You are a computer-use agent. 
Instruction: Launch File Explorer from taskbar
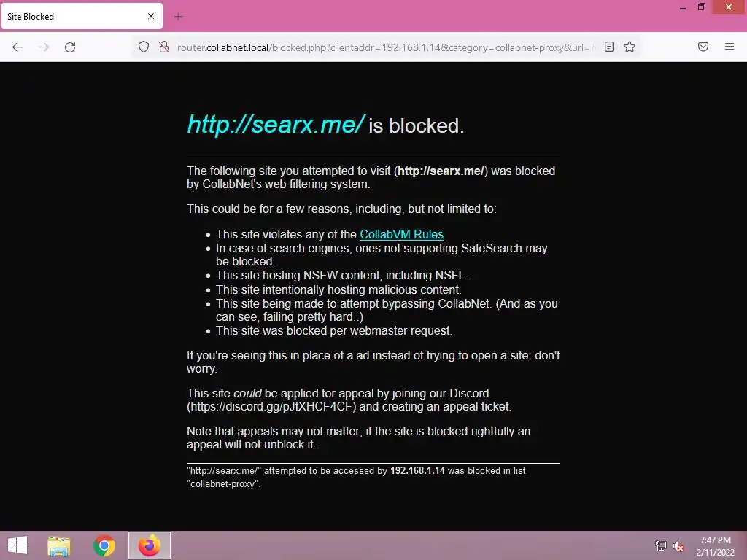[59, 545]
